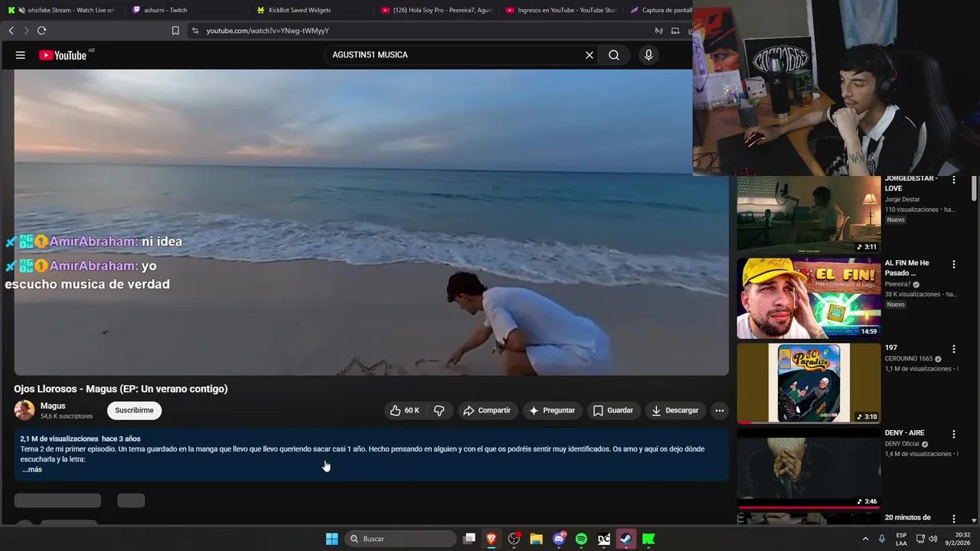Open ESP LAA language switcher
980x551 pixels.
901,539
